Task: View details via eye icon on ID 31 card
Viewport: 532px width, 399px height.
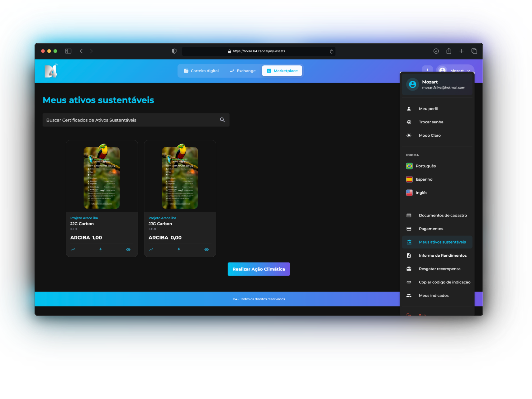Action: click(207, 249)
